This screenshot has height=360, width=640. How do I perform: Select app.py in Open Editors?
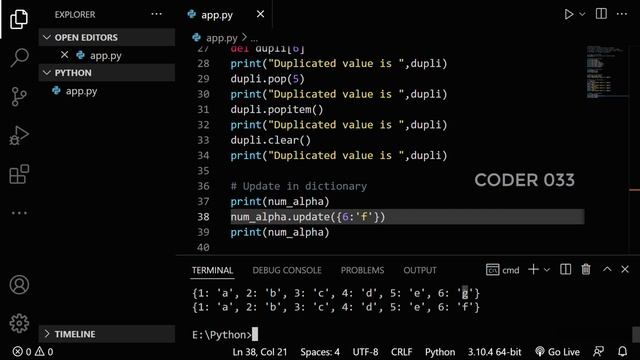coord(105,56)
